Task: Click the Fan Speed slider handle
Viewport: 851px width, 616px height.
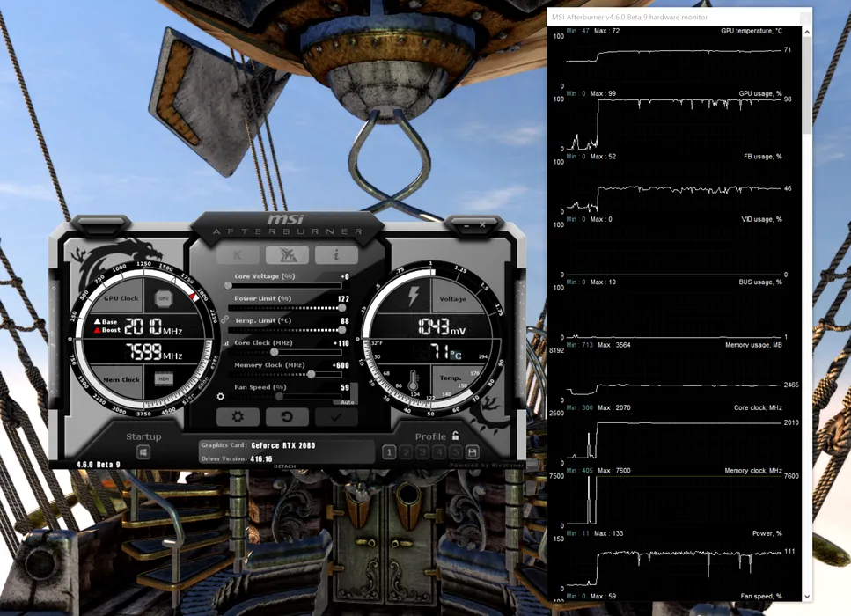Action: (279, 397)
